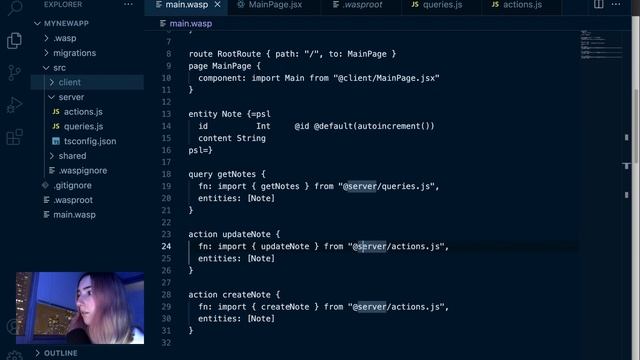This screenshot has height=360, width=640.
Task: Expand the OUTLINE section
Action: (38, 353)
